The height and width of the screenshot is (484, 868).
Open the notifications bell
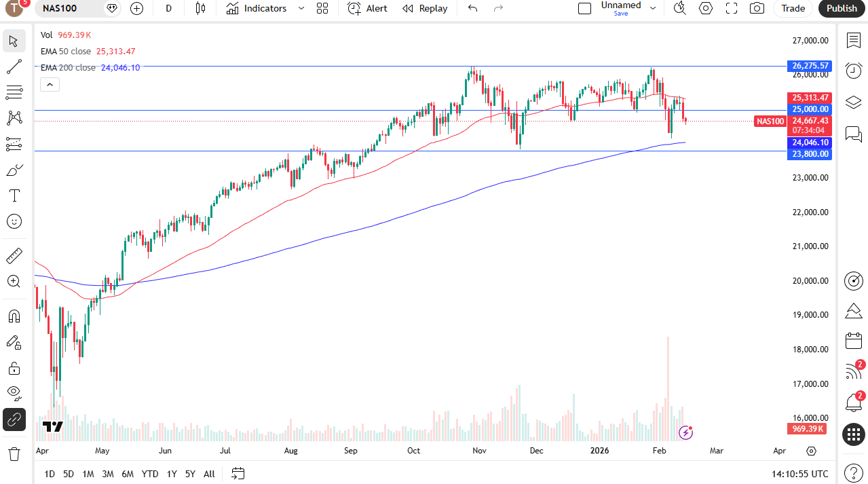point(854,403)
